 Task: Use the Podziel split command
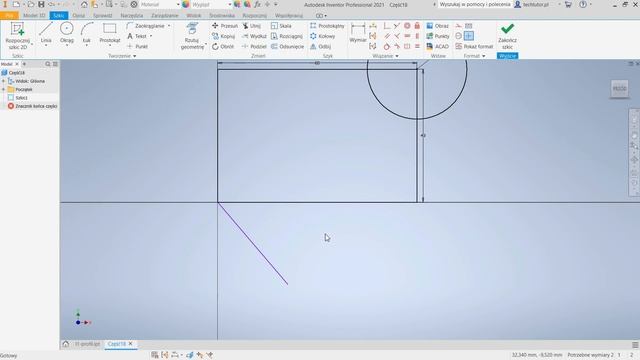click(x=254, y=47)
